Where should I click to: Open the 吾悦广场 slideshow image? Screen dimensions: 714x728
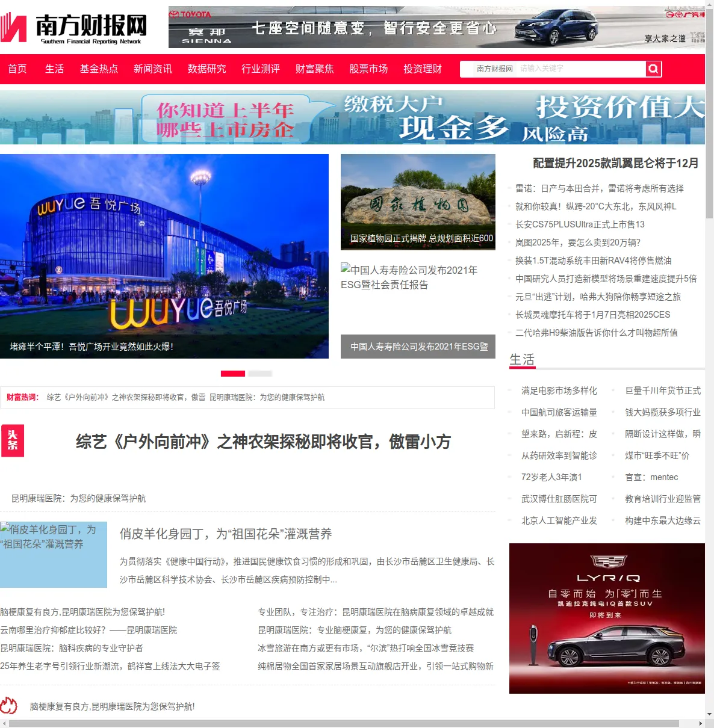(x=164, y=256)
